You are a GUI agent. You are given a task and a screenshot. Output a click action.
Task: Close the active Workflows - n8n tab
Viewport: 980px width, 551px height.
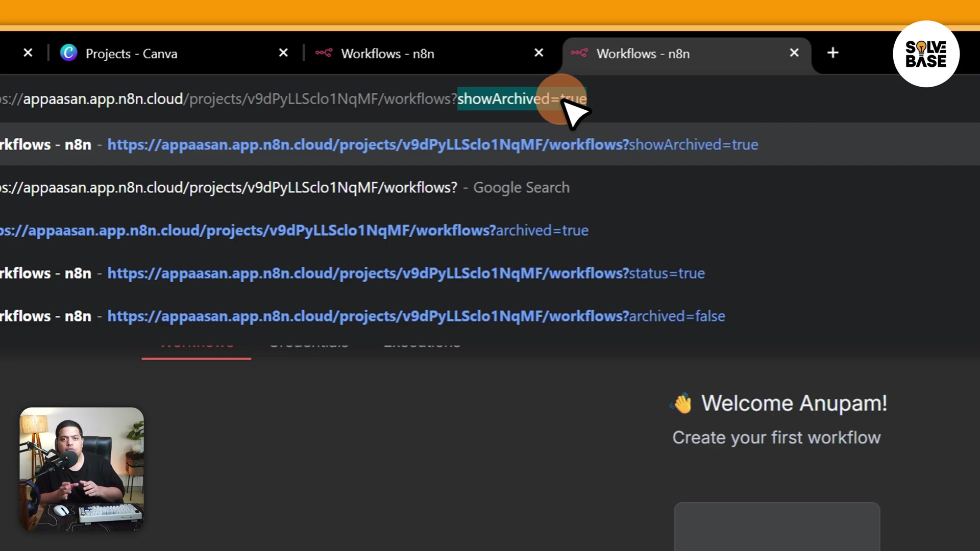point(794,53)
